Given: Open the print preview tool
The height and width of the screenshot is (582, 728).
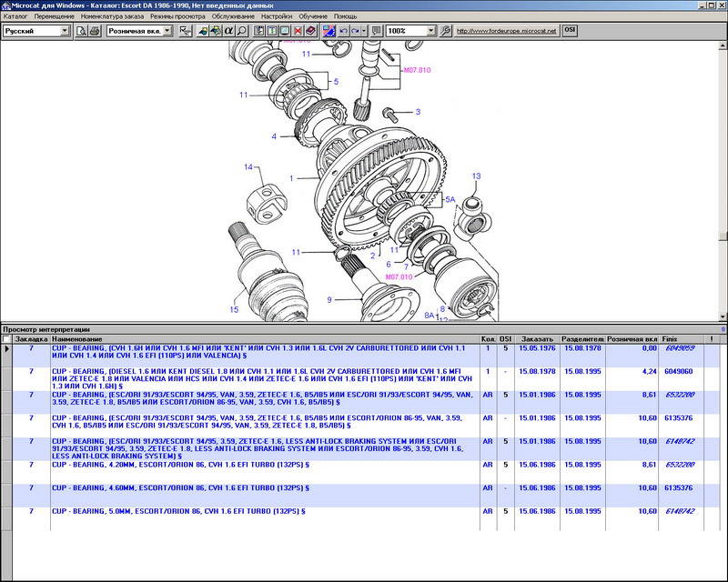Looking at the screenshot, I should click(82, 31).
